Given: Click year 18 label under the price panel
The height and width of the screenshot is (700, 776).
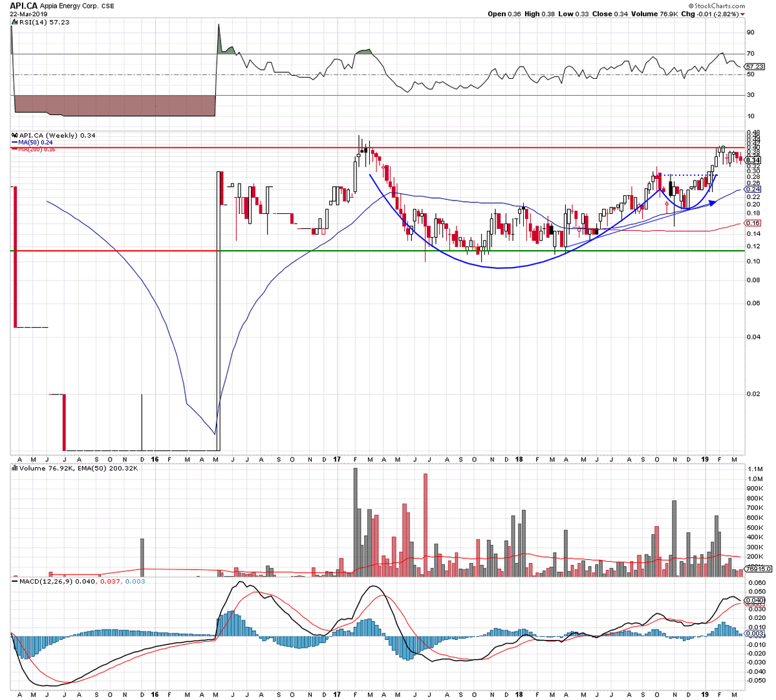Looking at the screenshot, I should [519, 459].
